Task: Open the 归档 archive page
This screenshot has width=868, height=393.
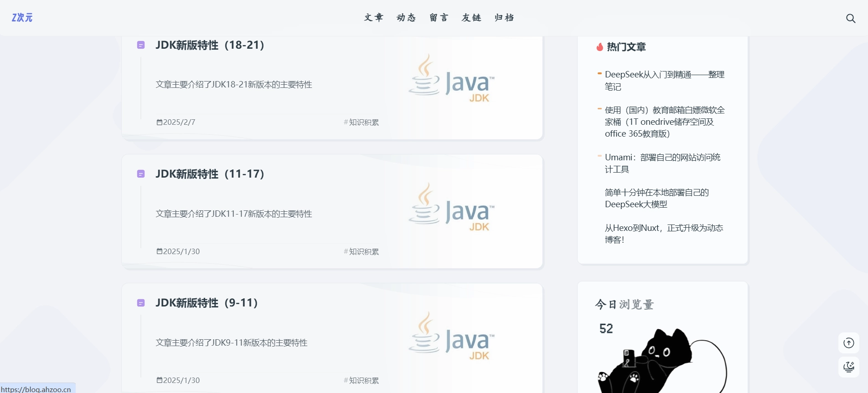Action: coord(504,18)
